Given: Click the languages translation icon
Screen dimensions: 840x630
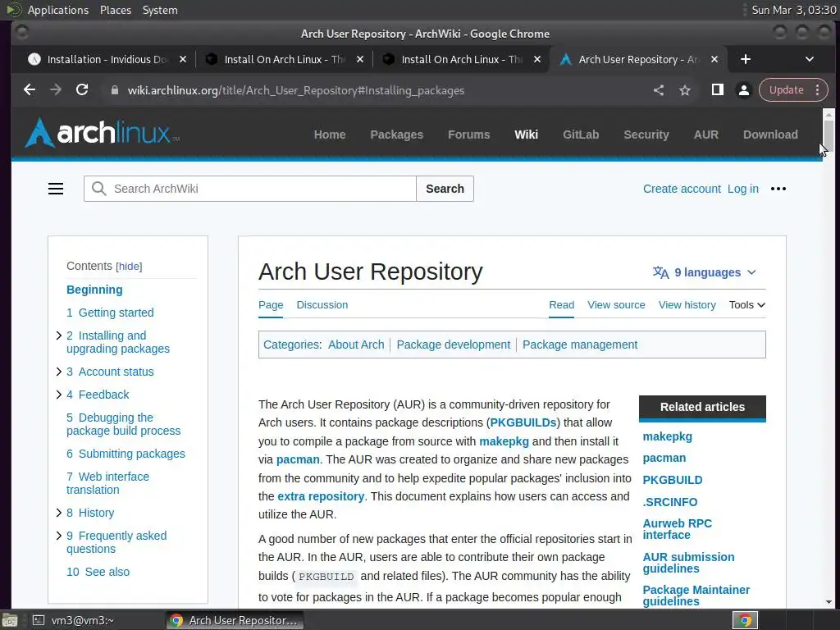Looking at the screenshot, I should 660,272.
